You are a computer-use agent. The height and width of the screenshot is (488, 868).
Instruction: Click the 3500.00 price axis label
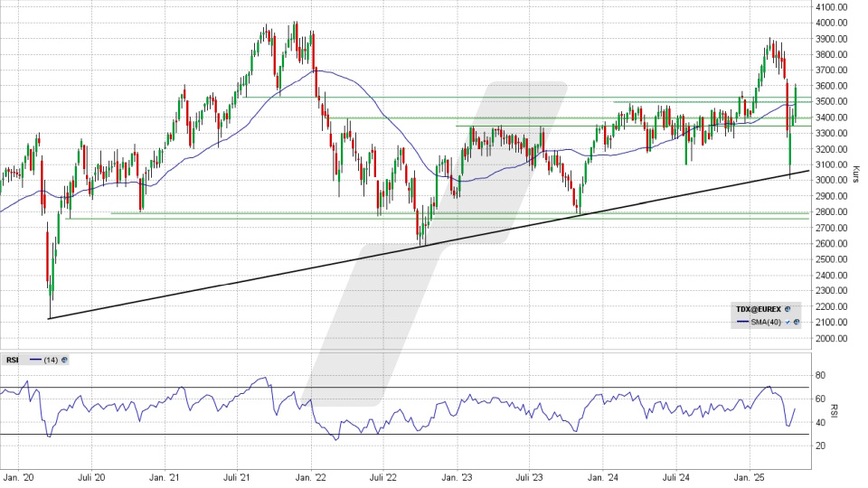point(832,102)
